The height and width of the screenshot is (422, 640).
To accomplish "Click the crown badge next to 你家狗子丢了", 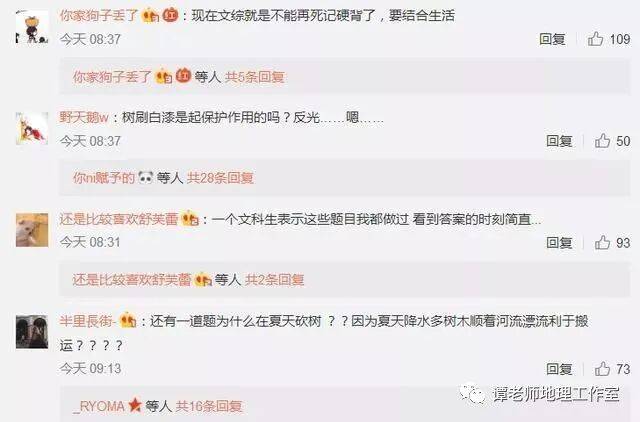I will [x=151, y=16].
